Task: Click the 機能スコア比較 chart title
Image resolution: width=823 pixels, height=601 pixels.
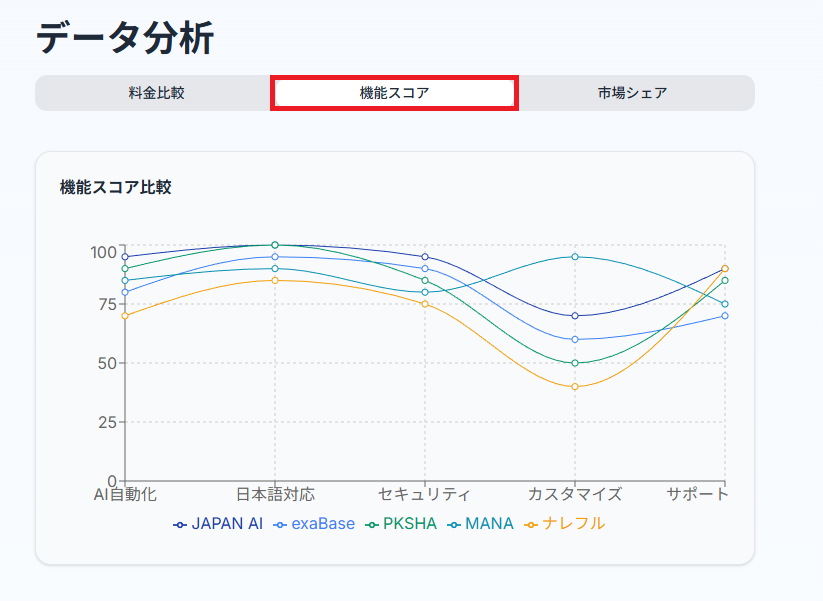Action: 115,187
